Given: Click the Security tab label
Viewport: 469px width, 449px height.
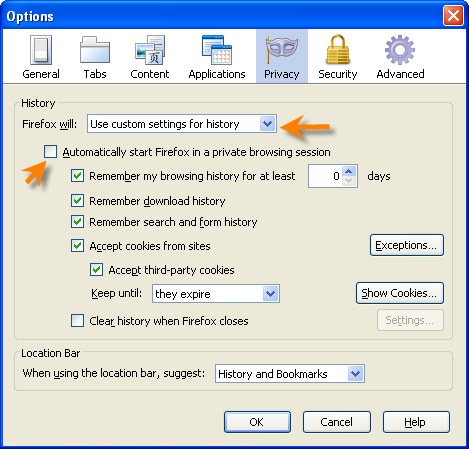Looking at the screenshot, I should (338, 74).
